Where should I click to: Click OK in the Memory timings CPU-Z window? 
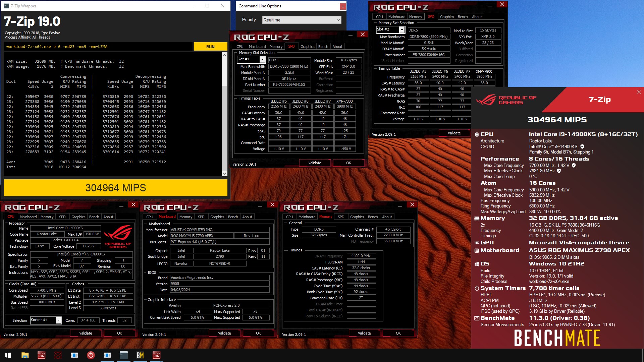click(398, 333)
